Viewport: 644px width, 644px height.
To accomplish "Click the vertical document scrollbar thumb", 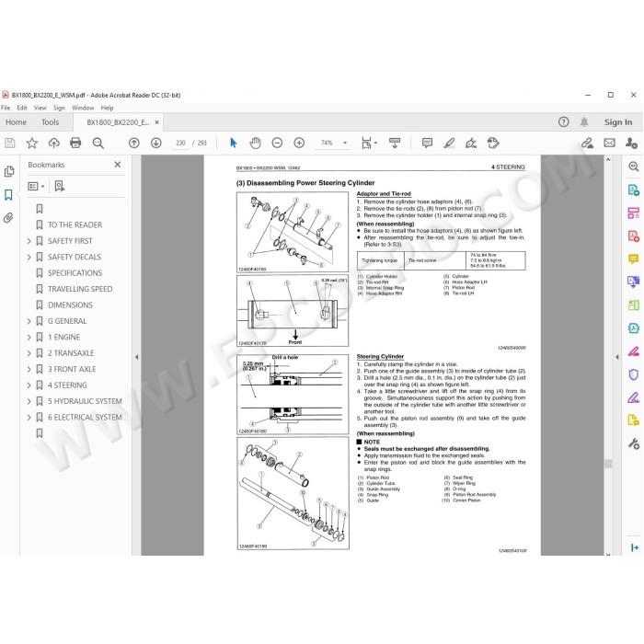I will [x=608, y=464].
